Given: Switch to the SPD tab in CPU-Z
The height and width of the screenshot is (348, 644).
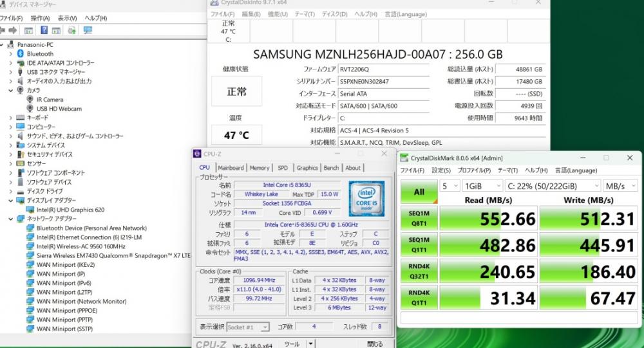Looking at the screenshot, I should click(283, 168).
